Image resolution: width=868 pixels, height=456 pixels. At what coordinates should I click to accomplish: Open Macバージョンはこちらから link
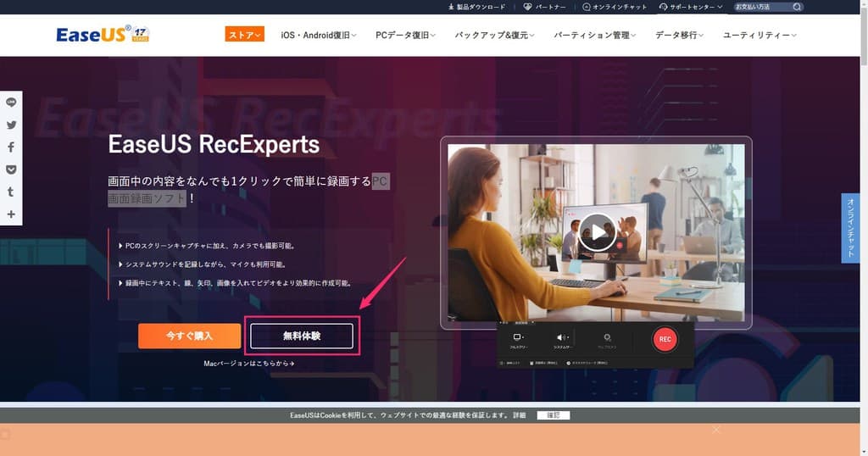point(249,364)
